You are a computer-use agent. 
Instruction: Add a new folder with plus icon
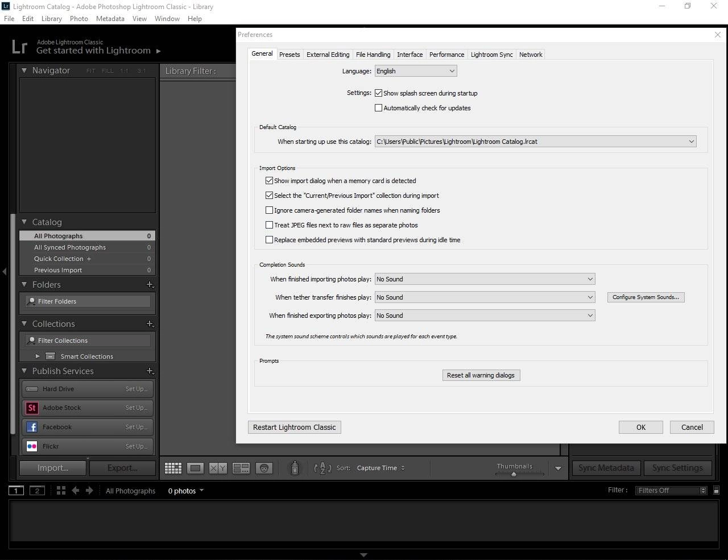pos(150,284)
